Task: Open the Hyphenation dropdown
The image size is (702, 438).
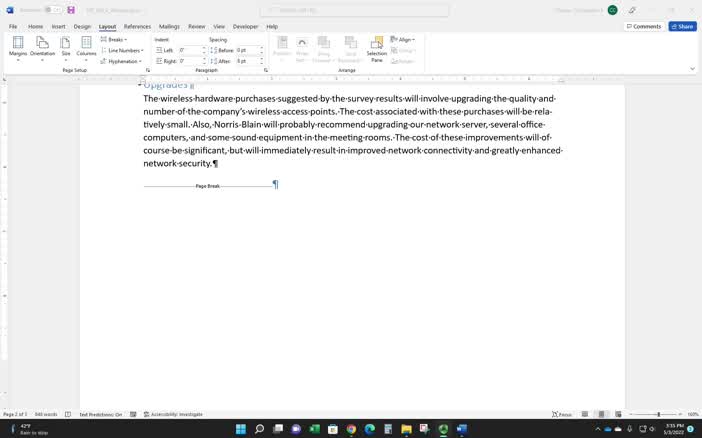Action: (123, 61)
